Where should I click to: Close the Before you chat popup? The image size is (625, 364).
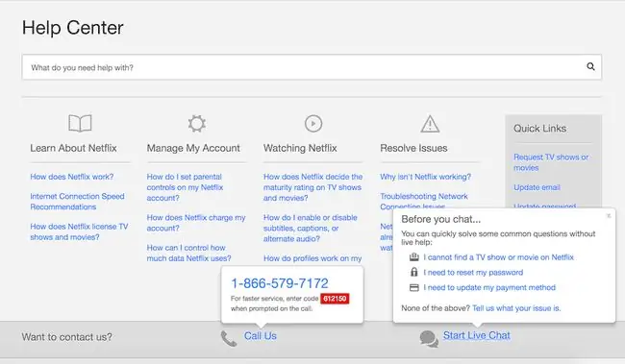[x=609, y=216]
